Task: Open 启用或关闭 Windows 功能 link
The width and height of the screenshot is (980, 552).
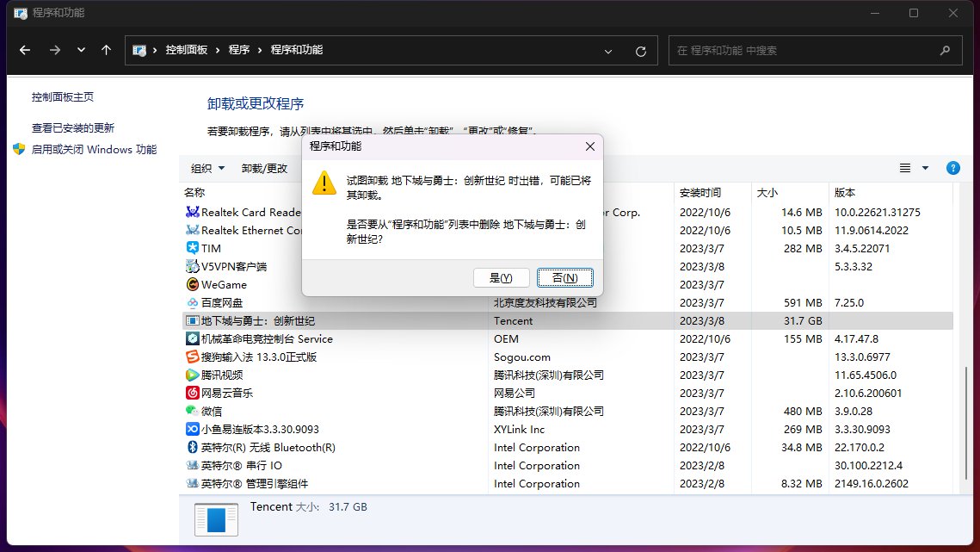Action: 95,149
